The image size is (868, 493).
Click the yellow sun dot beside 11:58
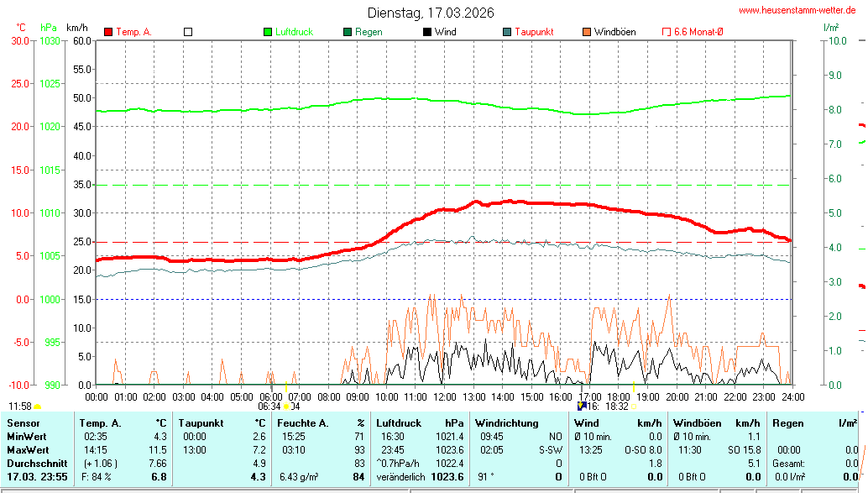[37, 406]
